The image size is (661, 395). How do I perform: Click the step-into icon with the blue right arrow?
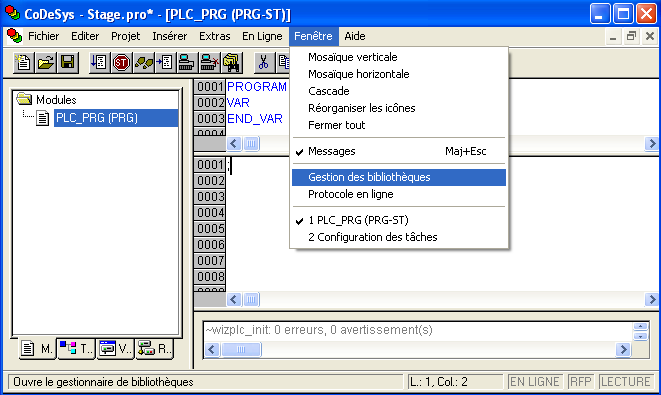coord(165,62)
